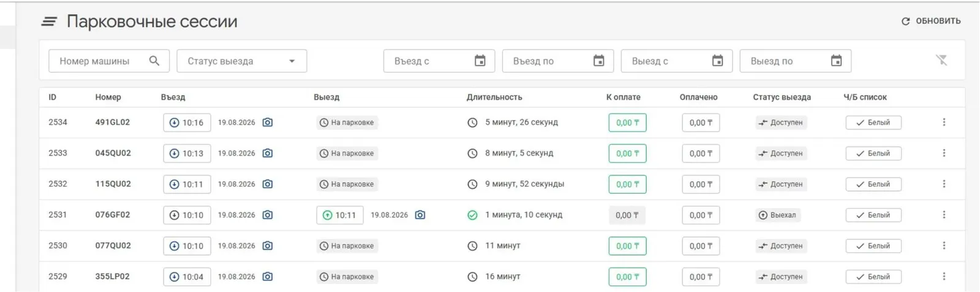Image resolution: width=980 pixels, height=292 pixels.
Task: Click К оплате 0,00 ₸ for 045QU02
Action: point(627,153)
